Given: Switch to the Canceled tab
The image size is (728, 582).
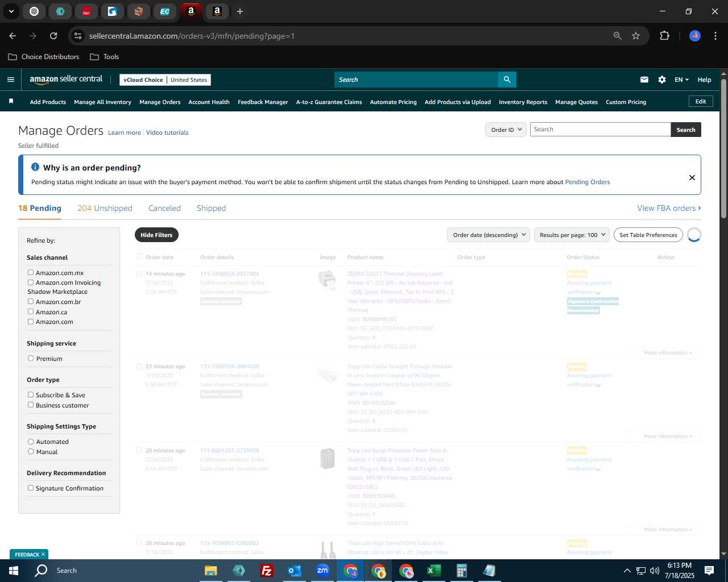Looking at the screenshot, I should coord(164,208).
